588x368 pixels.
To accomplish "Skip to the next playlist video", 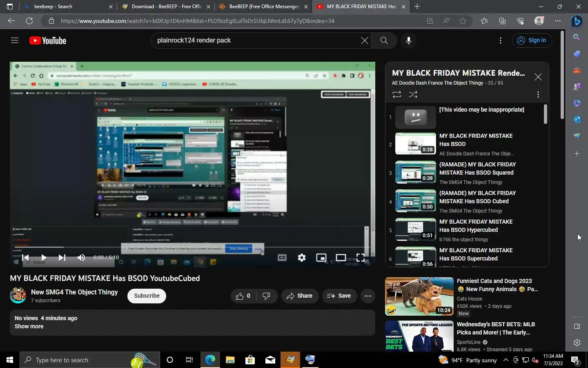I will point(62,258).
